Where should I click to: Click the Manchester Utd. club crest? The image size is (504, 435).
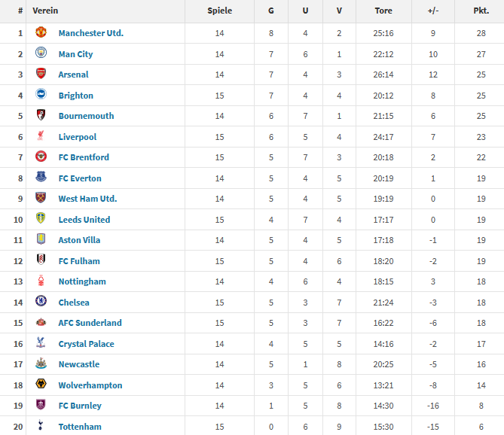click(x=41, y=33)
